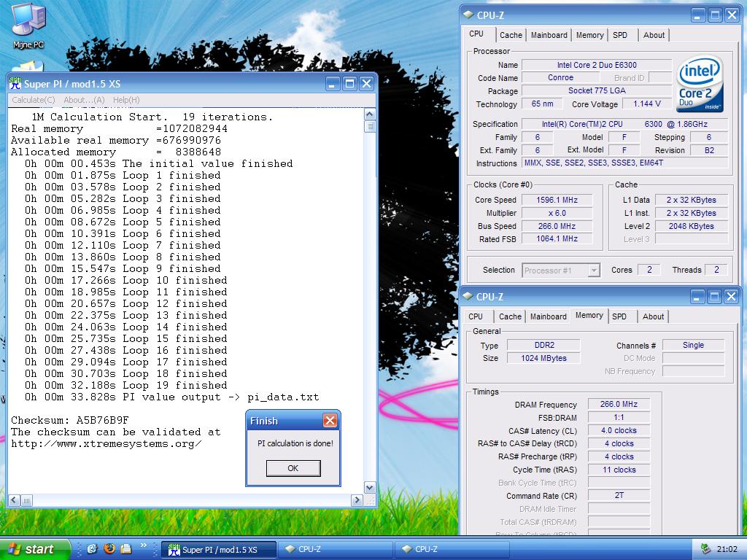The width and height of the screenshot is (747, 560).
Task: Click system tray network icon
Action: 705,549
